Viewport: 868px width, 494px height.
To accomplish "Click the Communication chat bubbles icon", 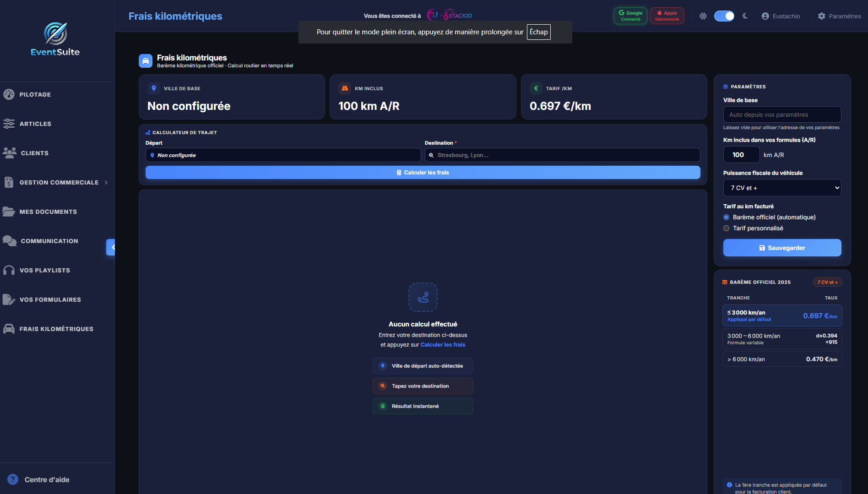I will pos(10,241).
